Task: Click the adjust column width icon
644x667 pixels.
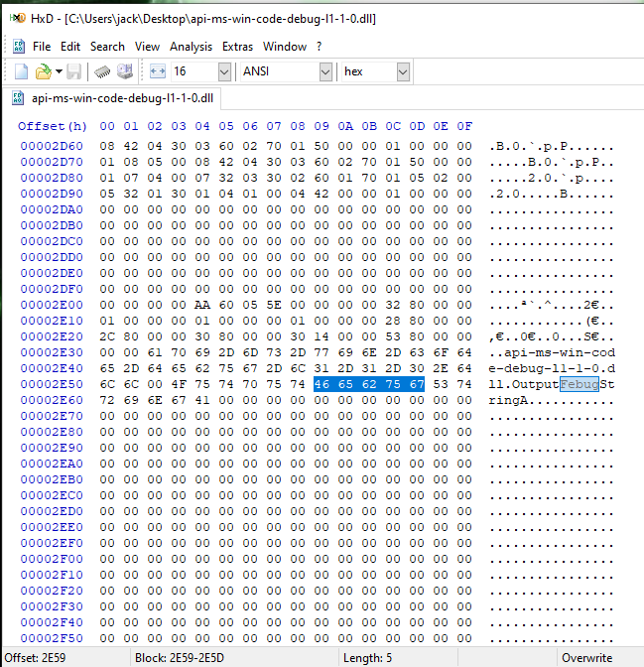Action: (x=158, y=71)
